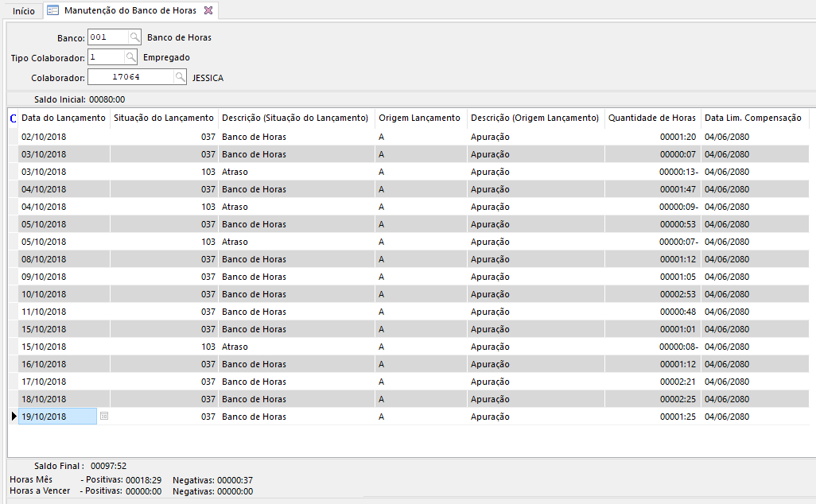Screen dimensions: 816x504
Task: Click the search icon next to Banco field
Action: (134, 37)
